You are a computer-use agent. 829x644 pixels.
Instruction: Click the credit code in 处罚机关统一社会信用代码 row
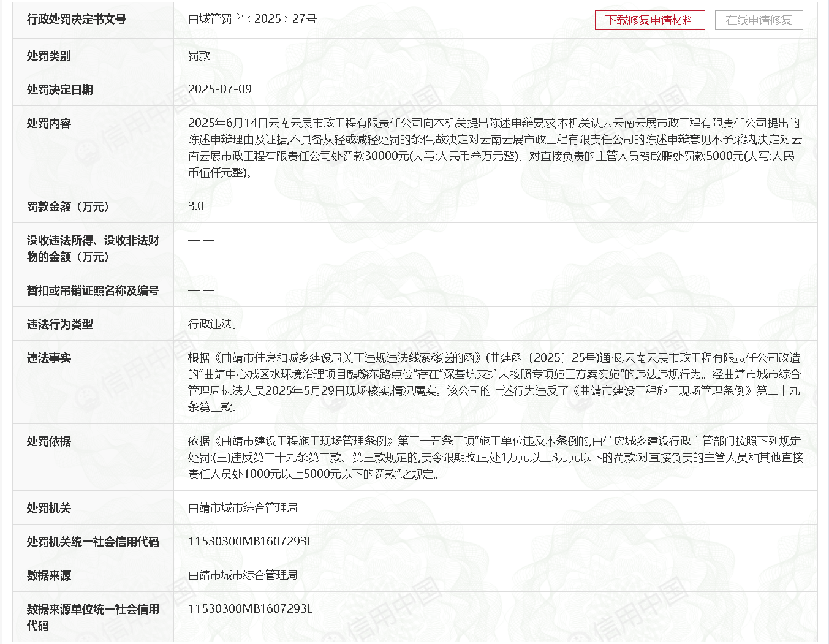pos(250,542)
